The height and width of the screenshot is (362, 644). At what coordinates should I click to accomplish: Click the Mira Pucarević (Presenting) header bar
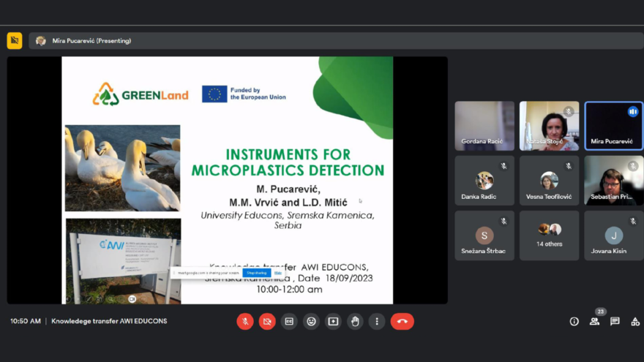pos(337,41)
